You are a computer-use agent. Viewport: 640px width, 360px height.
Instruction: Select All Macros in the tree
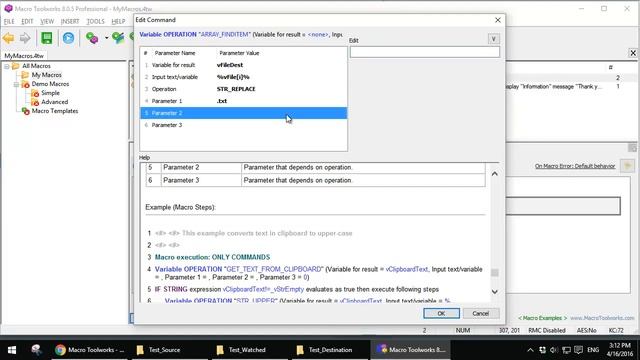click(x=36, y=66)
